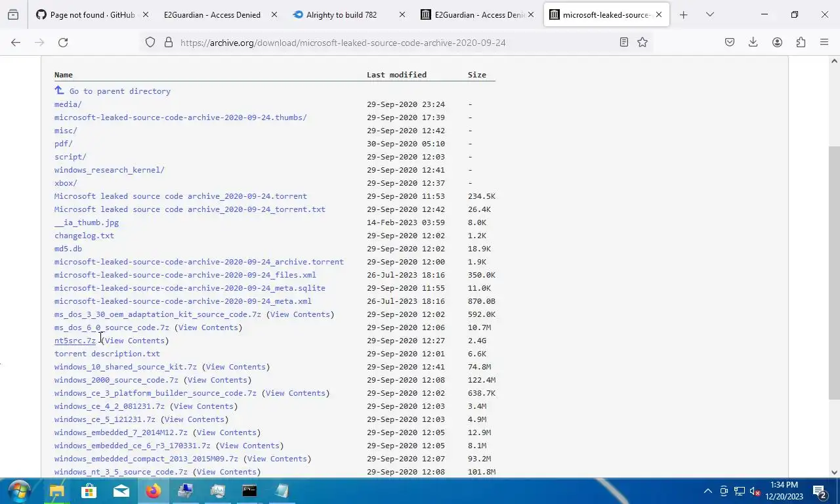Open Firefox account icon
Image resolution: width=840 pixels, height=504 pixels.
(777, 42)
